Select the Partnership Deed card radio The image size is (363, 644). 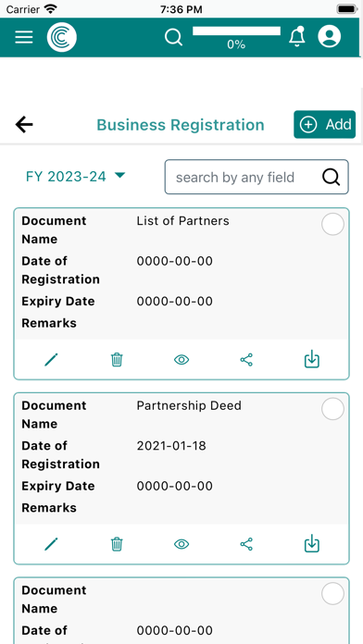pyautogui.click(x=332, y=409)
